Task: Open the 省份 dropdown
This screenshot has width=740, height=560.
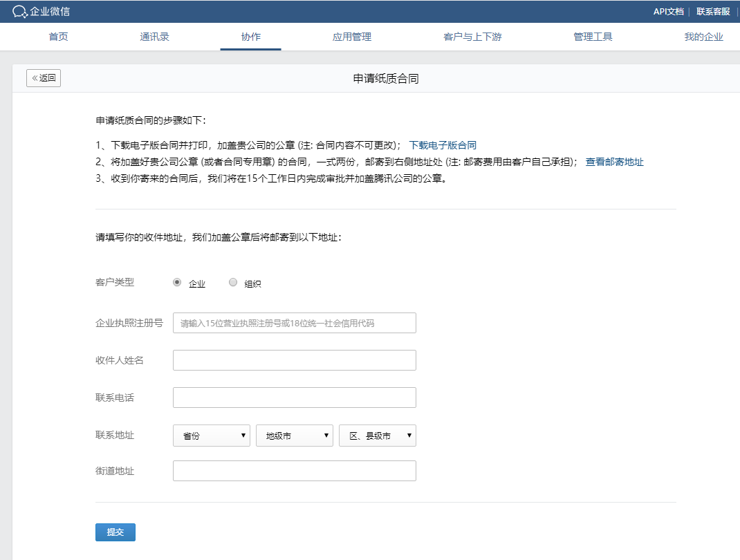Action: coord(212,436)
